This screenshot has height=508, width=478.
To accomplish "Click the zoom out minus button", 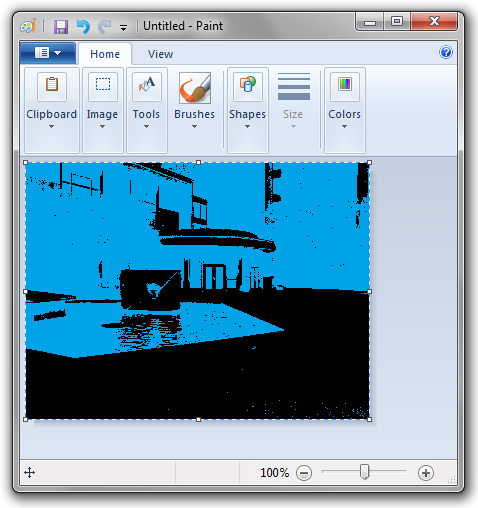I will coord(304,473).
